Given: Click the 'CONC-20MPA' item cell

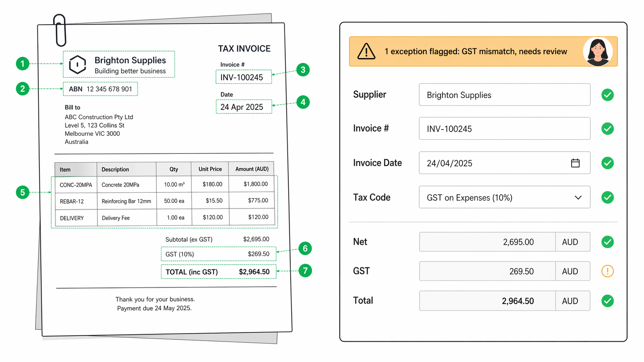Looking at the screenshot, I should 76,185.
